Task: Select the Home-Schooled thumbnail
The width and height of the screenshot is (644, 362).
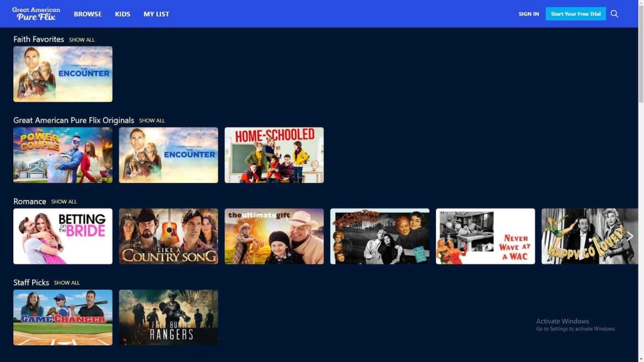Action: click(x=274, y=155)
